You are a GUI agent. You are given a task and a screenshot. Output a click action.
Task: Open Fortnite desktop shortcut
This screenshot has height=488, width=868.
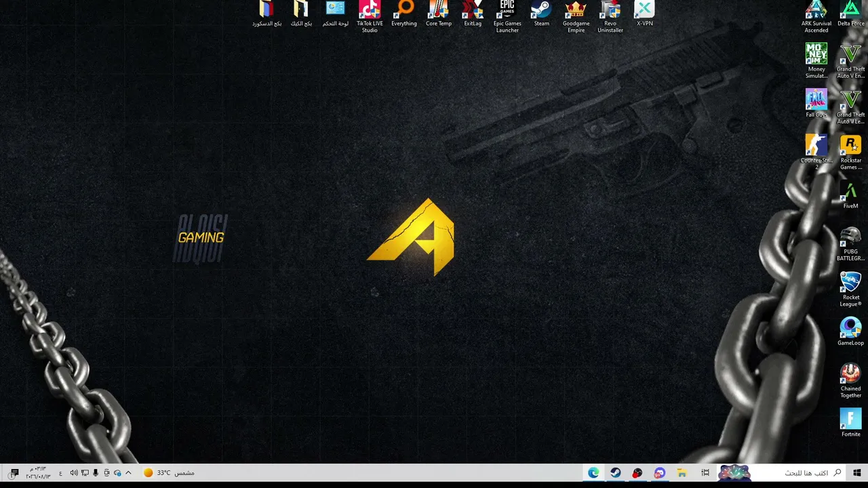pos(850,423)
